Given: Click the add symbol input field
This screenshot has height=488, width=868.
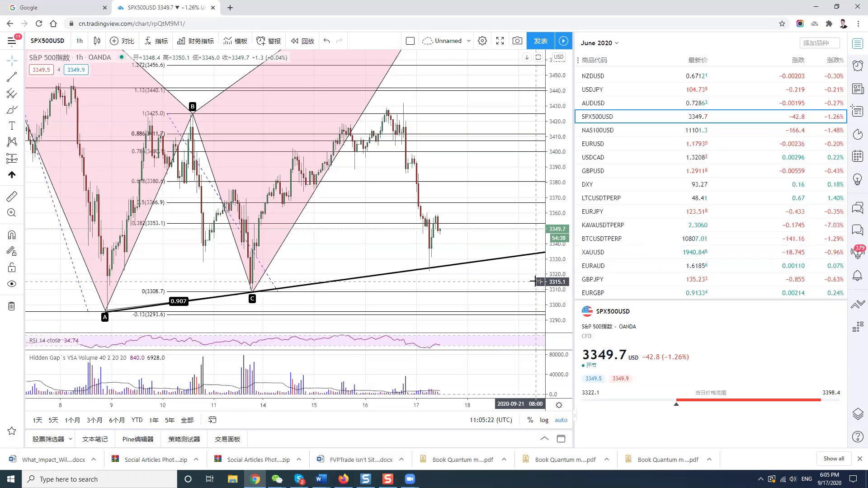Looking at the screenshot, I should pyautogui.click(x=819, y=43).
